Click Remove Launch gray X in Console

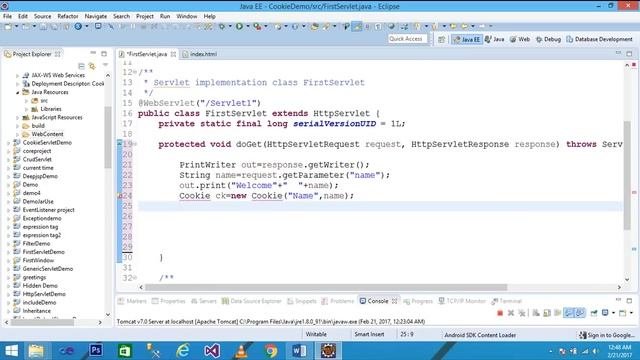pyautogui.click(x=511, y=313)
